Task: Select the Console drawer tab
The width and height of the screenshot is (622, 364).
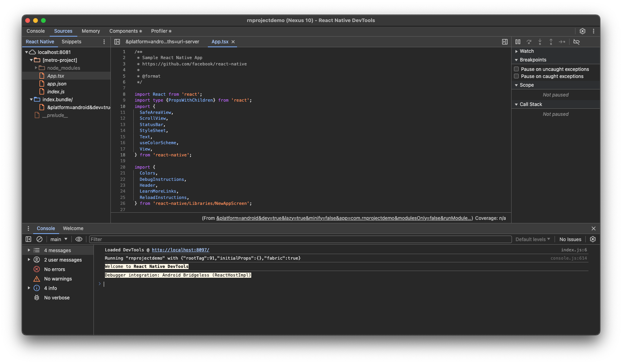Action: tap(46, 228)
